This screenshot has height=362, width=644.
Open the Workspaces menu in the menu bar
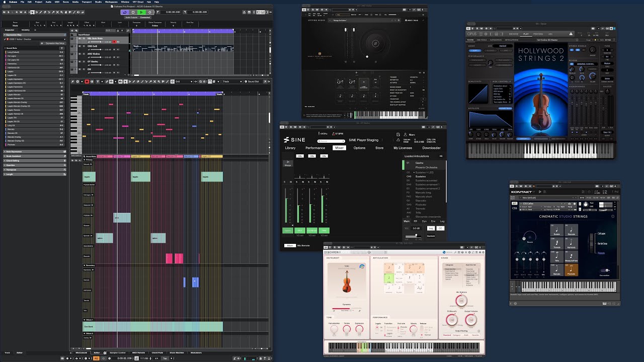click(111, 2)
